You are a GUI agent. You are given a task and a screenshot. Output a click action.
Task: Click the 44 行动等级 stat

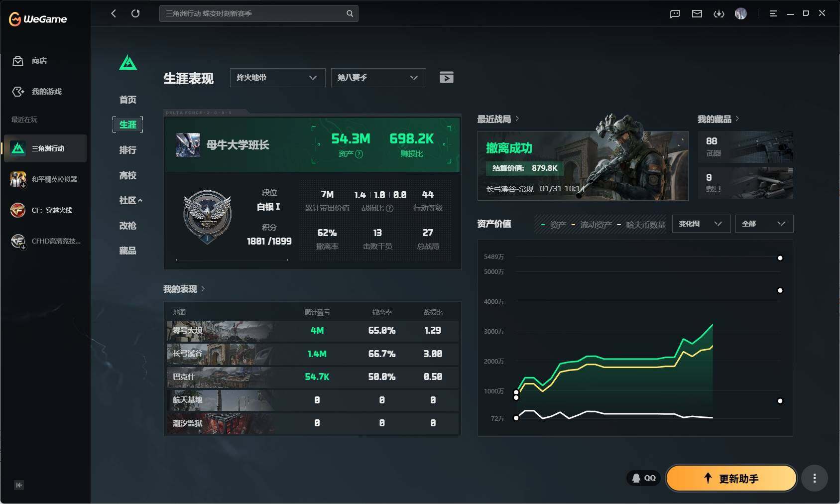coord(428,200)
